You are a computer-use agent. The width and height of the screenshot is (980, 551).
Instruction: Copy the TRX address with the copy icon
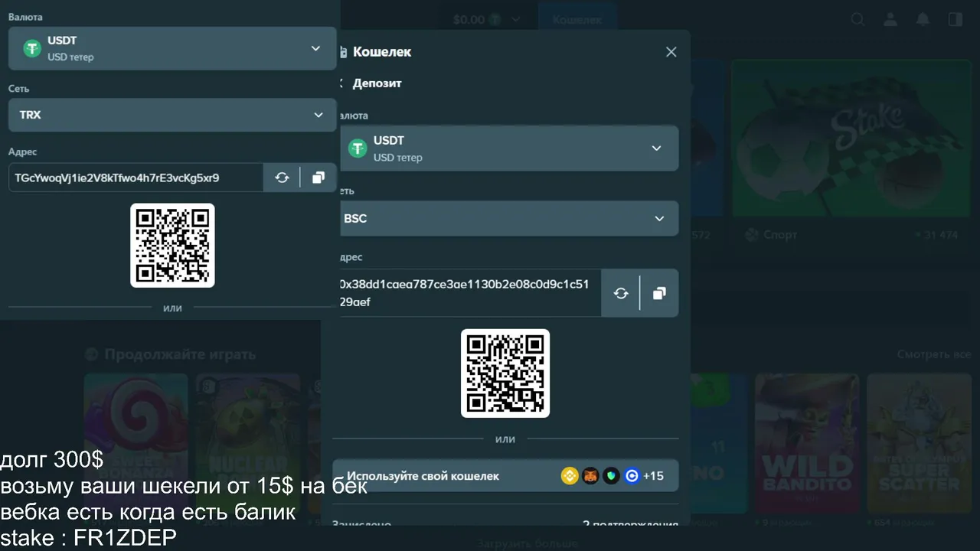(x=318, y=178)
